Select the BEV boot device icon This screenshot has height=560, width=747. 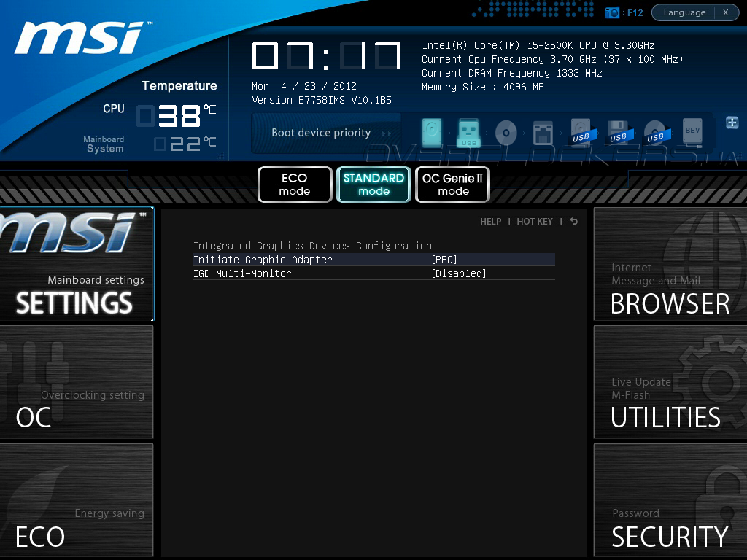pyautogui.click(x=692, y=131)
